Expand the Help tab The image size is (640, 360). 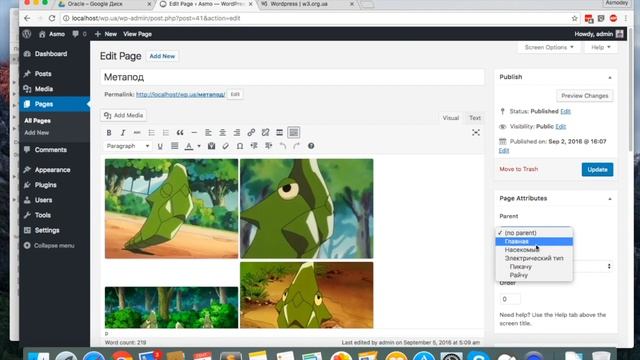coord(601,47)
